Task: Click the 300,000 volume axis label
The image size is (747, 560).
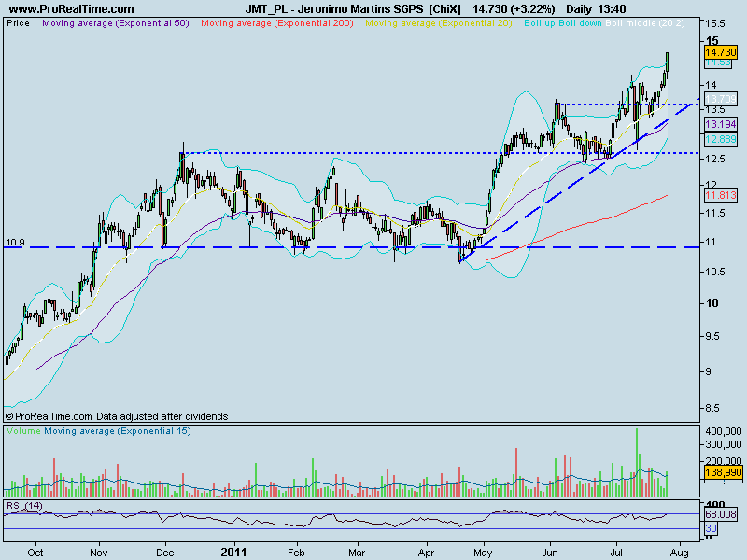Action: click(724, 444)
